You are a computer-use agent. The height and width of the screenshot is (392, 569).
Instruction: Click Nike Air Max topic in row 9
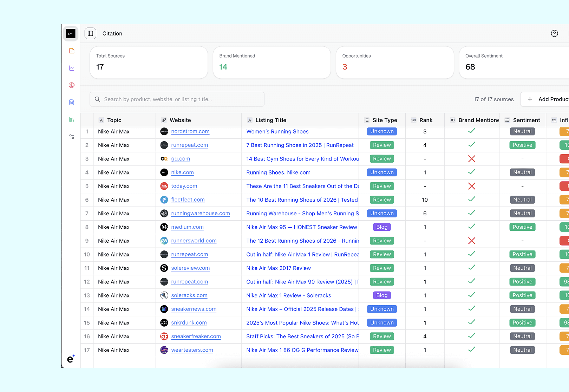[114, 241]
